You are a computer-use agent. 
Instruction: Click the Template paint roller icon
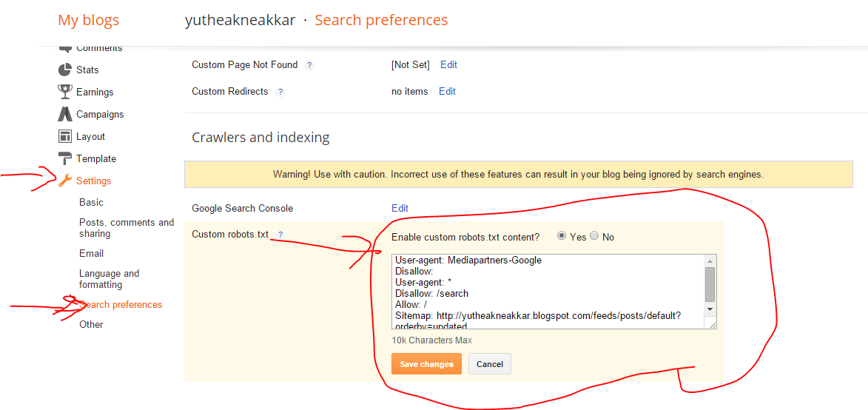(x=65, y=159)
